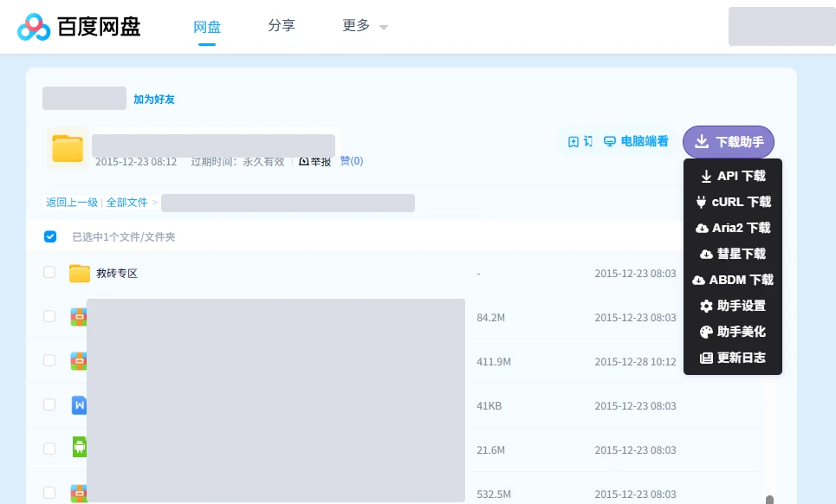Click the 救砖专区 folder icon
The width and height of the screenshot is (836, 504).
pyautogui.click(x=80, y=274)
